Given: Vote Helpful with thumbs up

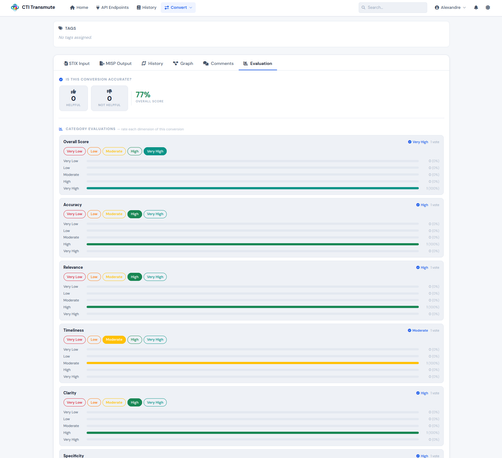Looking at the screenshot, I should (x=73, y=98).
